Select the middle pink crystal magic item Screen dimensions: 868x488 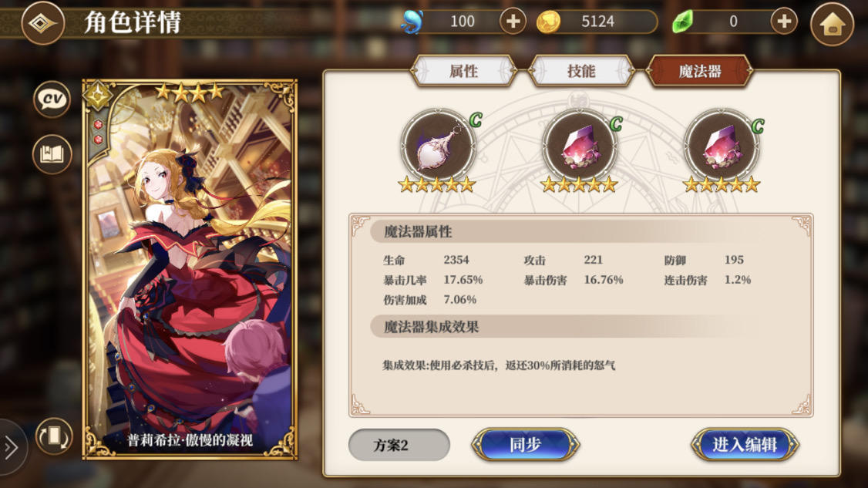click(x=579, y=146)
